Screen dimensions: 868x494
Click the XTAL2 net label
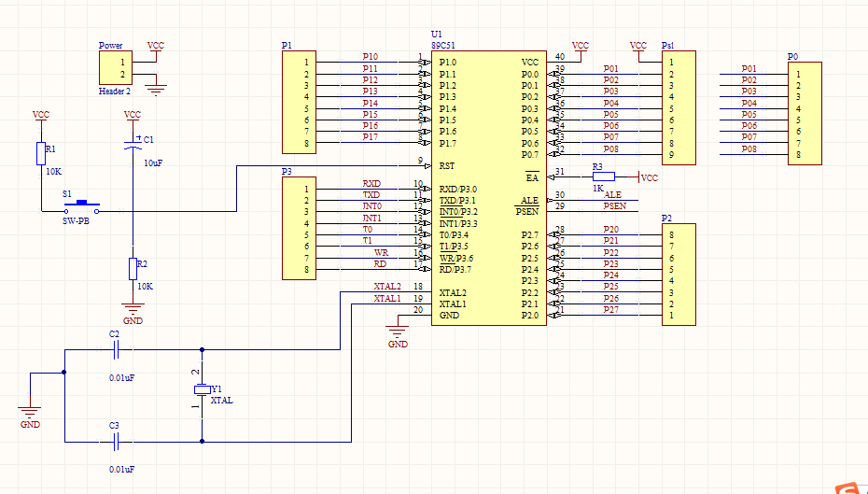386,286
